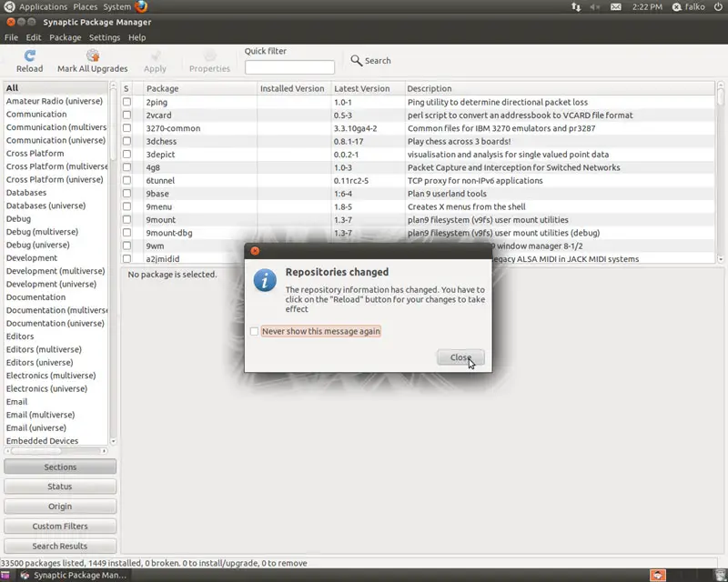Click into the Quick filter text field
The image size is (728, 582).
tap(289, 67)
